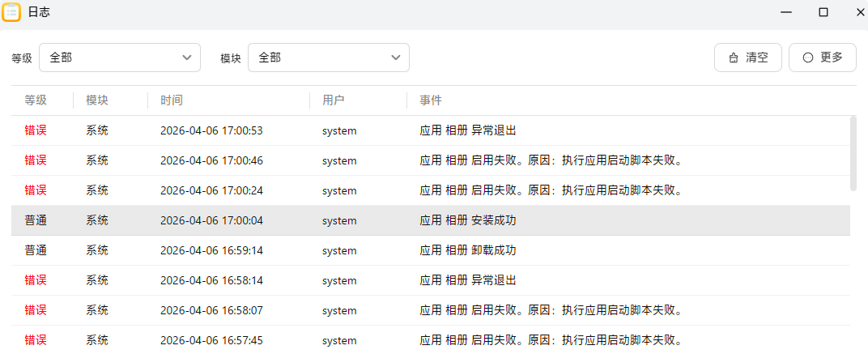868x354 pixels.
Task: Minimize the 日志 window
Action: tap(786, 12)
